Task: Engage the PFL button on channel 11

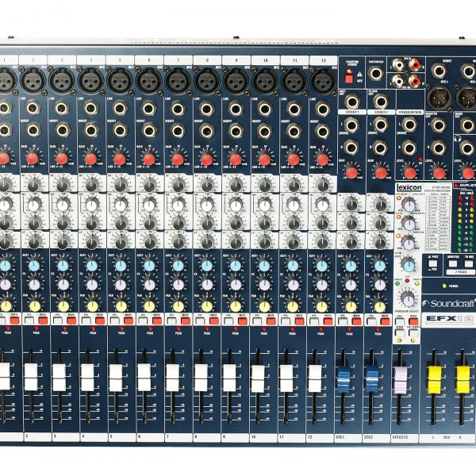Action: tap(286, 321)
